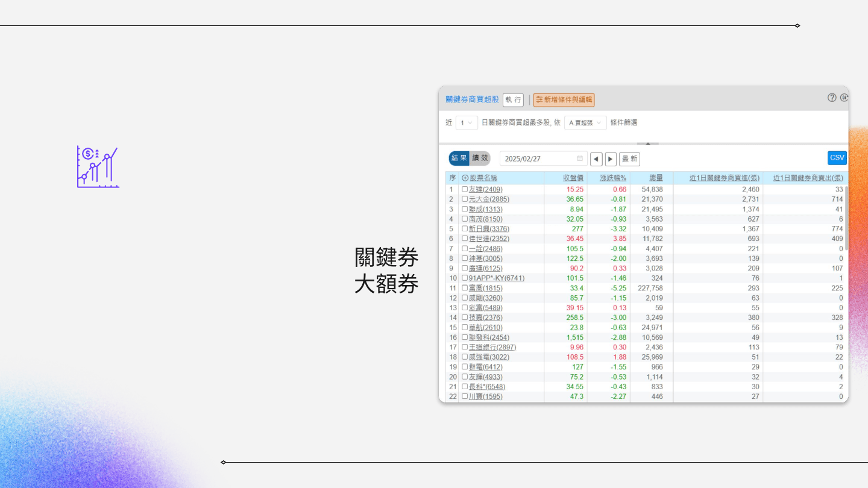Open the calendar icon in date field
868x488 pixels.
tap(580, 159)
